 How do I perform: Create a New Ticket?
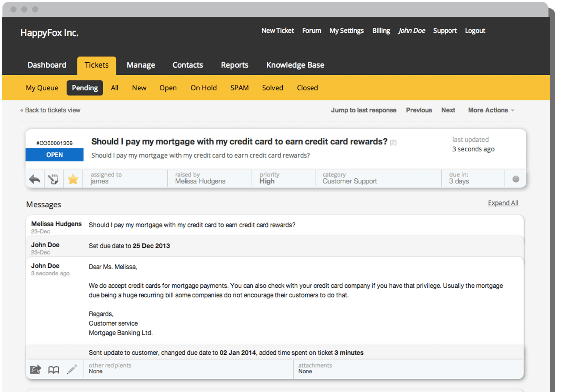click(277, 31)
